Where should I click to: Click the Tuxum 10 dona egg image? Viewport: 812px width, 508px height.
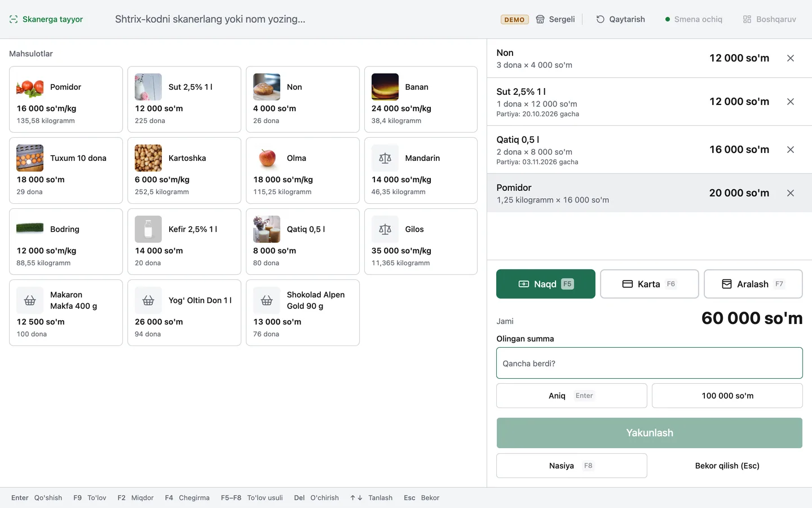(30, 158)
